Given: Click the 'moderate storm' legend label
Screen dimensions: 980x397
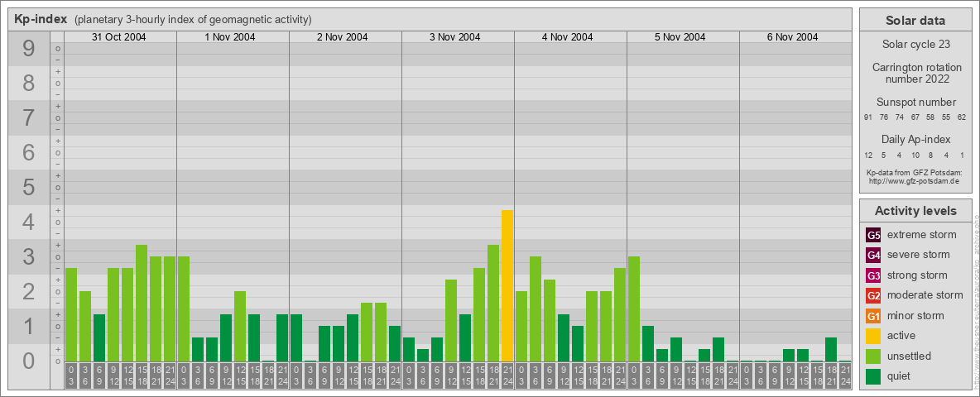Looking at the screenshot, I should click(x=925, y=295).
